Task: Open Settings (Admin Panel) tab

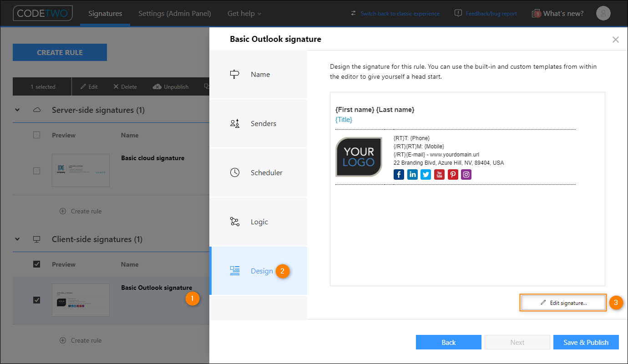Action: pos(175,14)
